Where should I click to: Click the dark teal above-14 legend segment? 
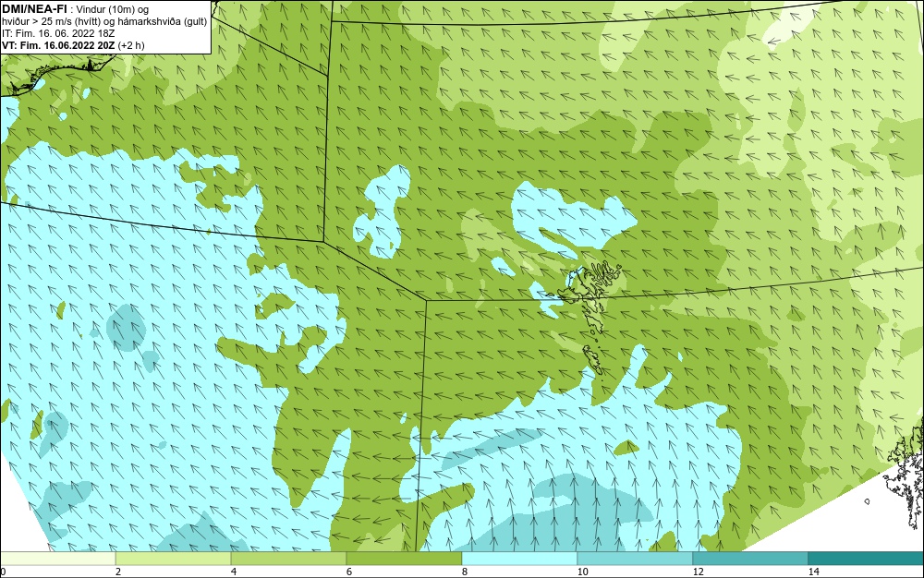[x=867, y=559]
